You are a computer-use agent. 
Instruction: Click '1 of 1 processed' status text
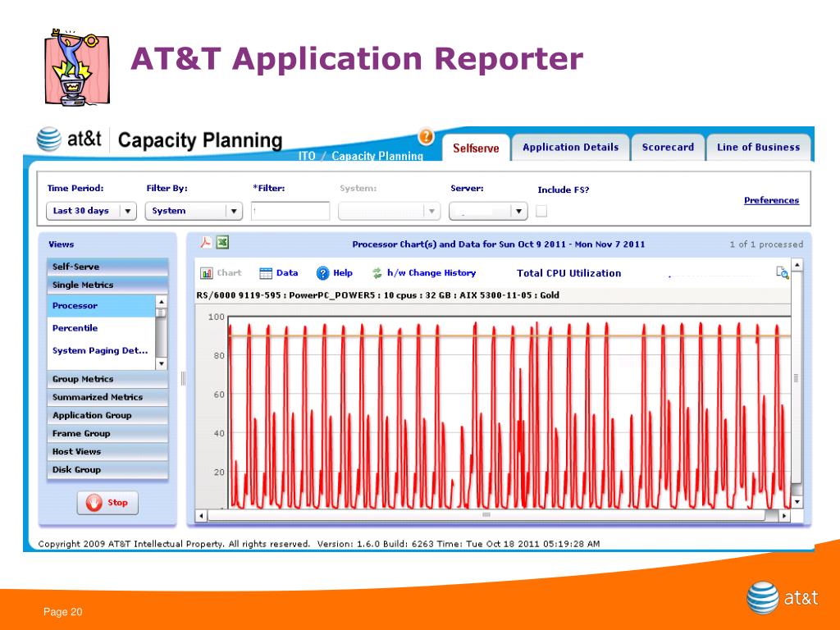(x=766, y=244)
